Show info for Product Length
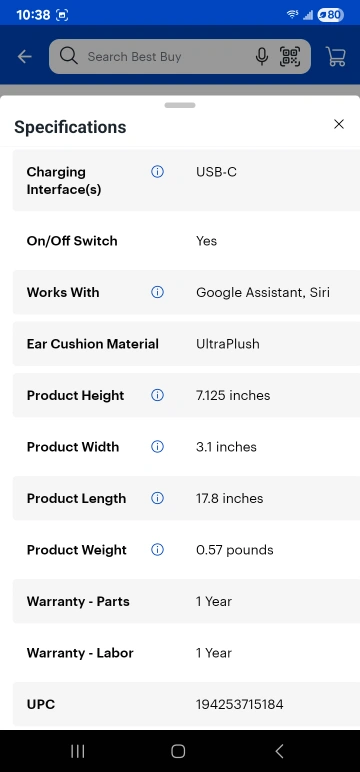This screenshot has width=360, height=772. 157,498
